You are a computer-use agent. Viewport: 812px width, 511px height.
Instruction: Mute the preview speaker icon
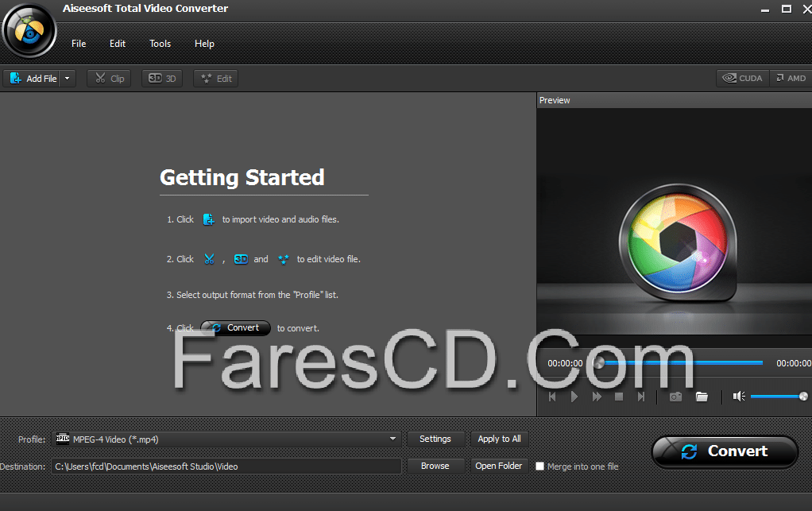739,397
